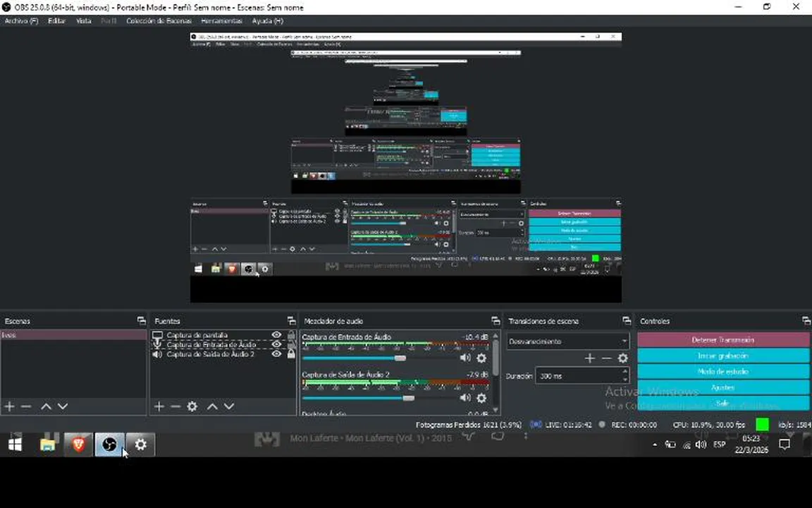Show hidden system tray icons

[655, 445]
